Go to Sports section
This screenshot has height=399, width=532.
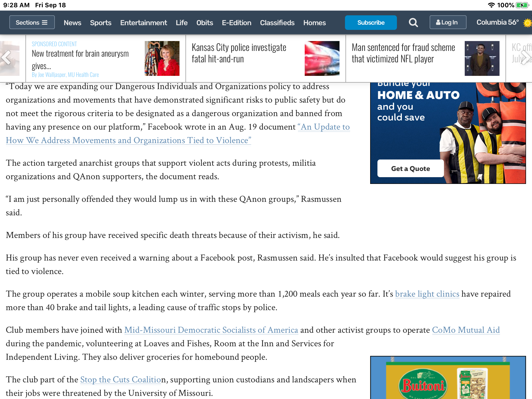(x=101, y=23)
